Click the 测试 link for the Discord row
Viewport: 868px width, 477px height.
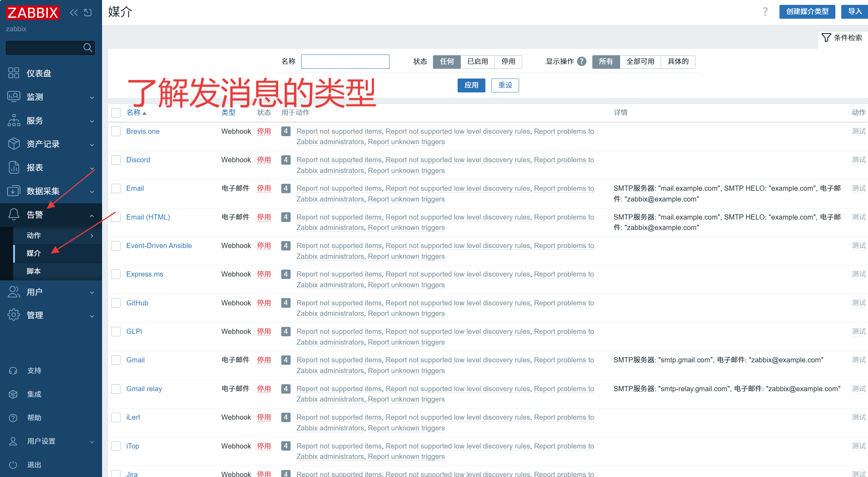[859, 160]
